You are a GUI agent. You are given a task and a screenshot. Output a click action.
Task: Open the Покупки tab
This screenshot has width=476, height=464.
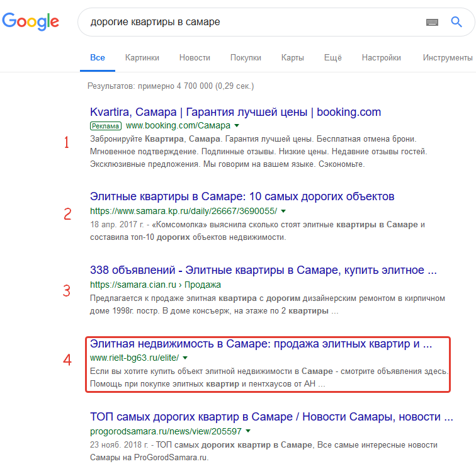(x=246, y=58)
